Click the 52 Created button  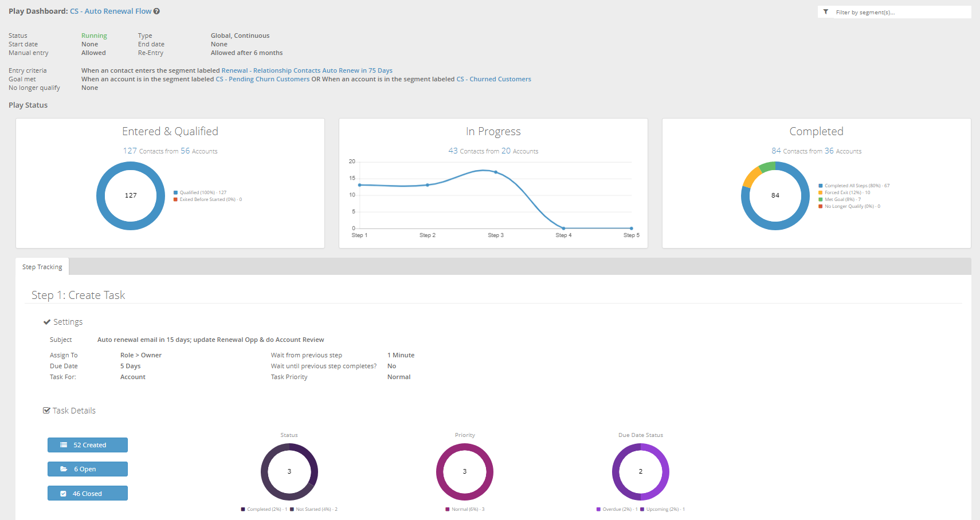coord(88,445)
